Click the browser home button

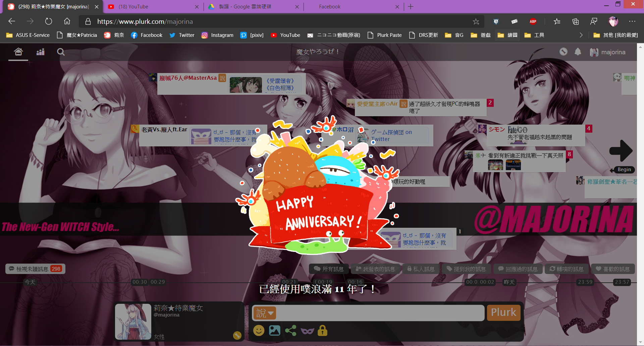(x=67, y=21)
